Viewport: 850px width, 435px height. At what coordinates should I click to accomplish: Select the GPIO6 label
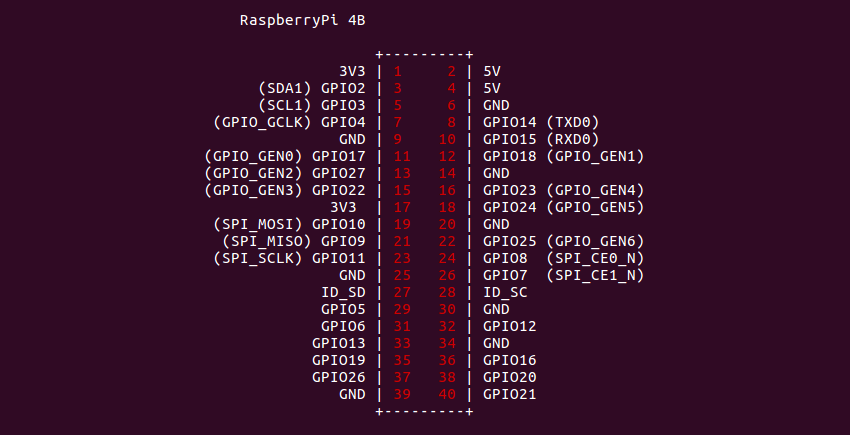click(x=343, y=327)
